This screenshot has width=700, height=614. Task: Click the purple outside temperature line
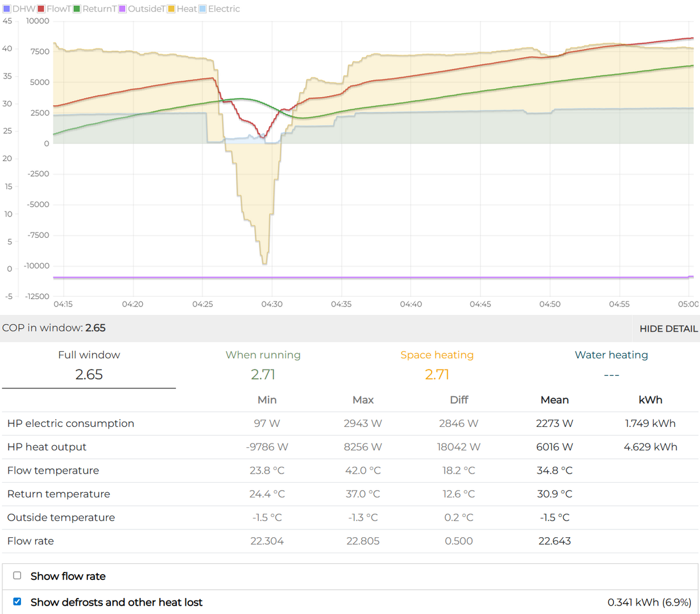(x=370, y=277)
